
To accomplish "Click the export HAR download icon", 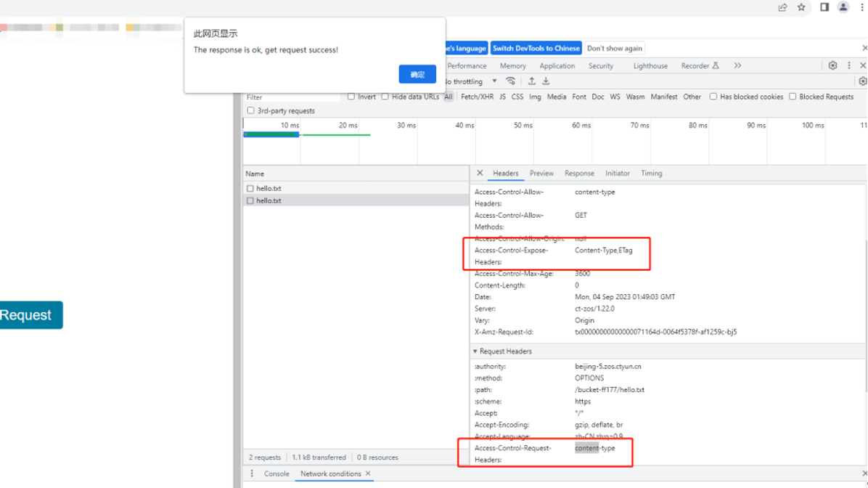I will pyautogui.click(x=546, y=81).
